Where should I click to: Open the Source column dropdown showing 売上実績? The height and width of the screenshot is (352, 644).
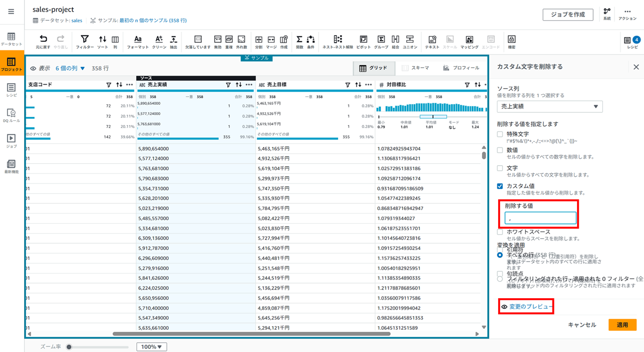(549, 106)
